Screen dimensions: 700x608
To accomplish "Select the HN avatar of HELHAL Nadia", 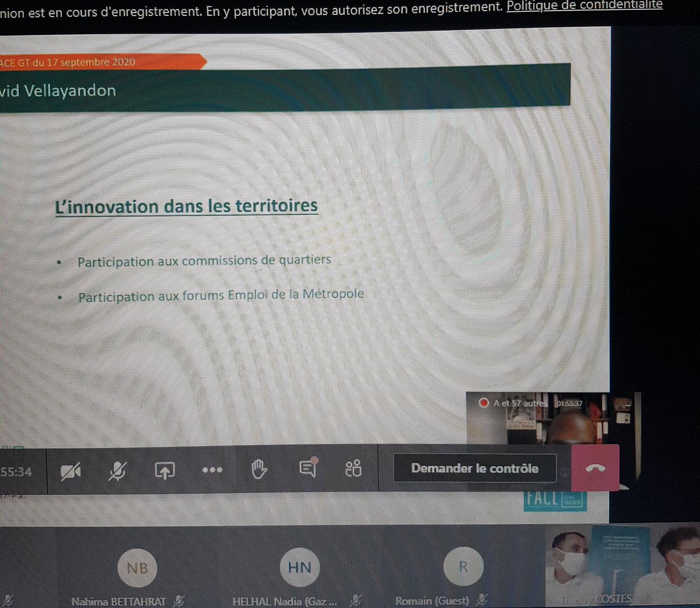I will [x=299, y=567].
